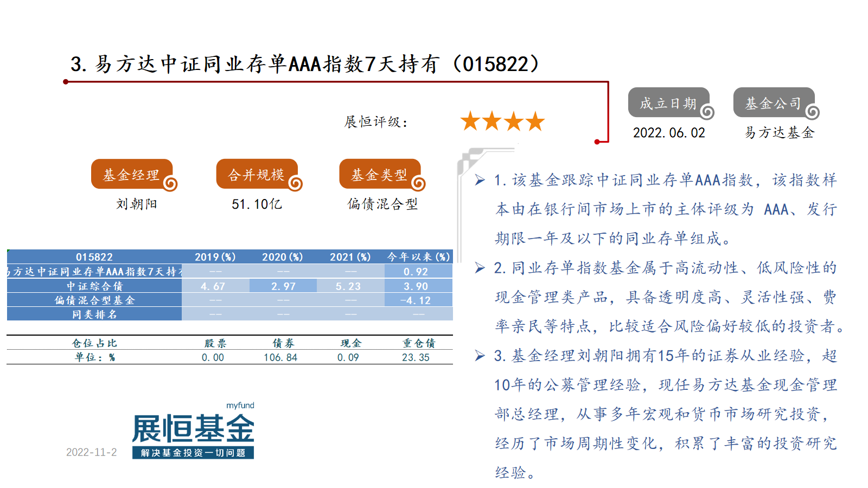
Task: Click the value 0.92 cell
Action: [419, 272]
